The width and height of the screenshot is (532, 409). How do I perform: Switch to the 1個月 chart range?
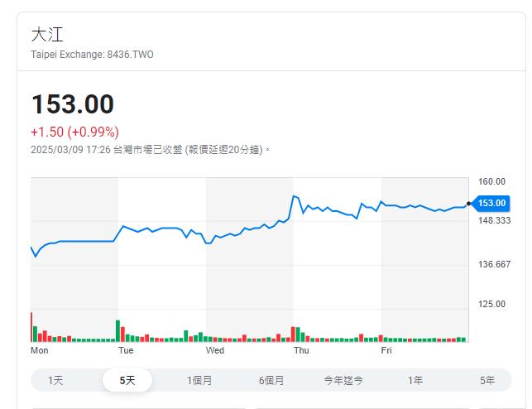click(x=199, y=380)
